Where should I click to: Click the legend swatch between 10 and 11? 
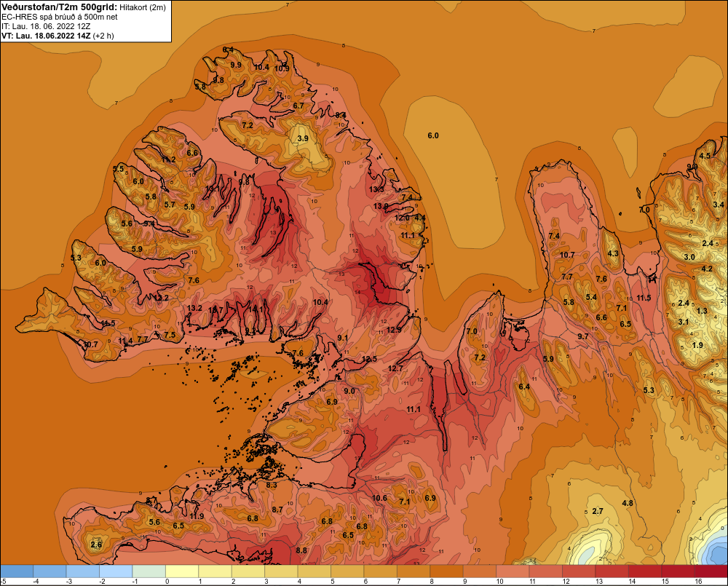[513, 571]
